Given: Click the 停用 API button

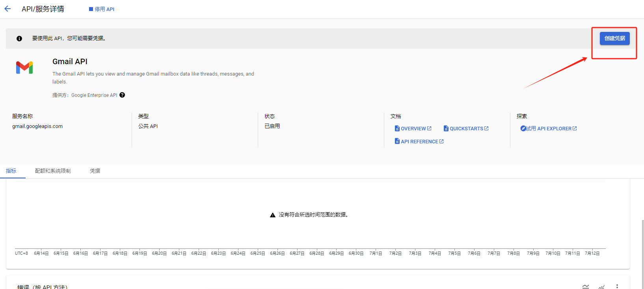Looking at the screenshot, I should coord(102,9).
